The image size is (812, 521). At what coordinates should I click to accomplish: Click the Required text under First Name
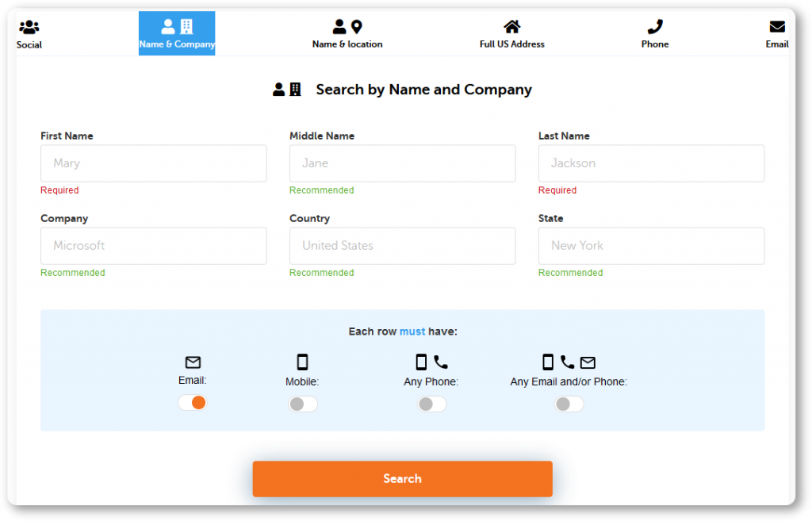pyautogui.click(x=59, y=190)
